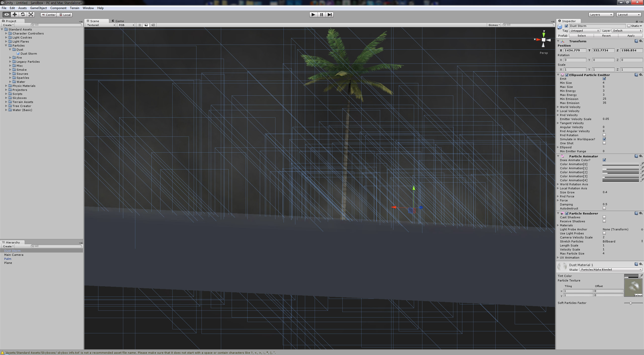Open the Tint Color swatch
644x355 pixels.
[x=631, y=276]
